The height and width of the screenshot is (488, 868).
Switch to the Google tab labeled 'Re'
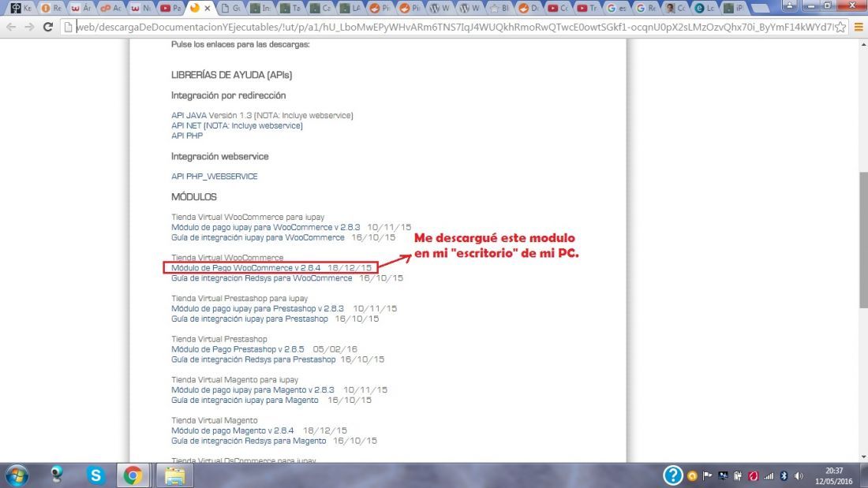[x=646, y=9]
